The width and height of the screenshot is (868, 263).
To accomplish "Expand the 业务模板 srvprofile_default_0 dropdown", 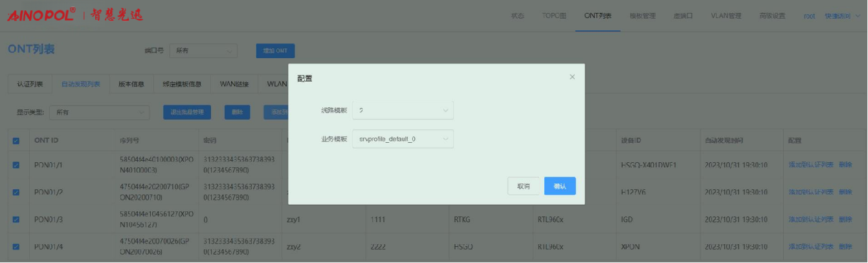I will pos(403,139).
